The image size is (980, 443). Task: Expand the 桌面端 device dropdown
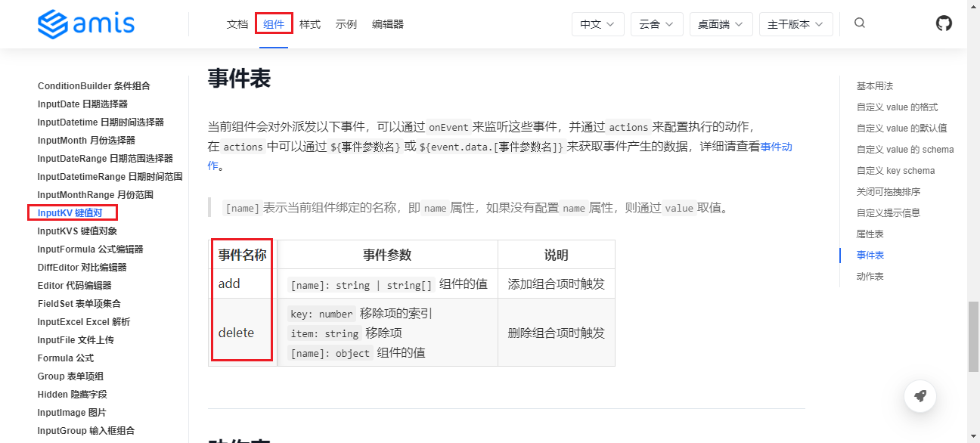pos(721,24)
